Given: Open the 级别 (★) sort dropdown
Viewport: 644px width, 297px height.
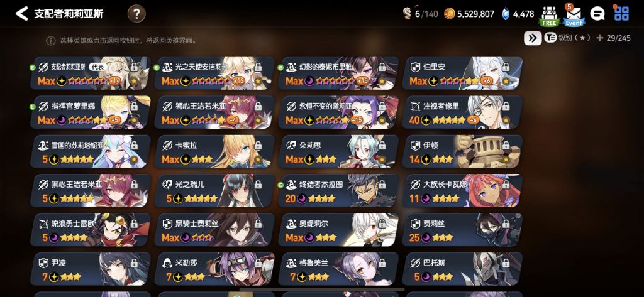Looking at the screenshot, I should [568, 38].
